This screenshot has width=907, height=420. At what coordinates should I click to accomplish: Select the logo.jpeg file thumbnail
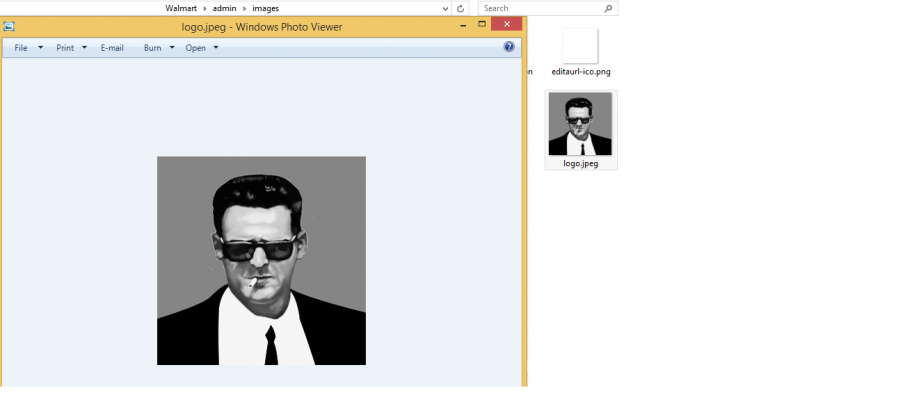(x=580, y=124)
